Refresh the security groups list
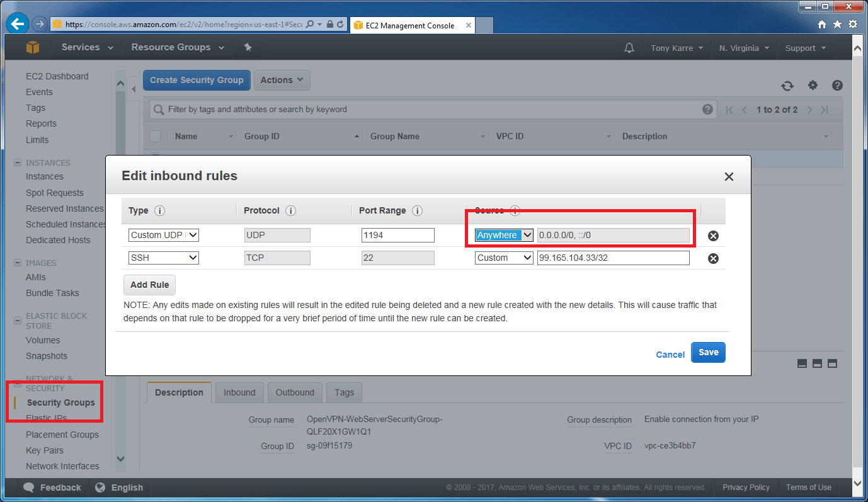 coord(787,85)
